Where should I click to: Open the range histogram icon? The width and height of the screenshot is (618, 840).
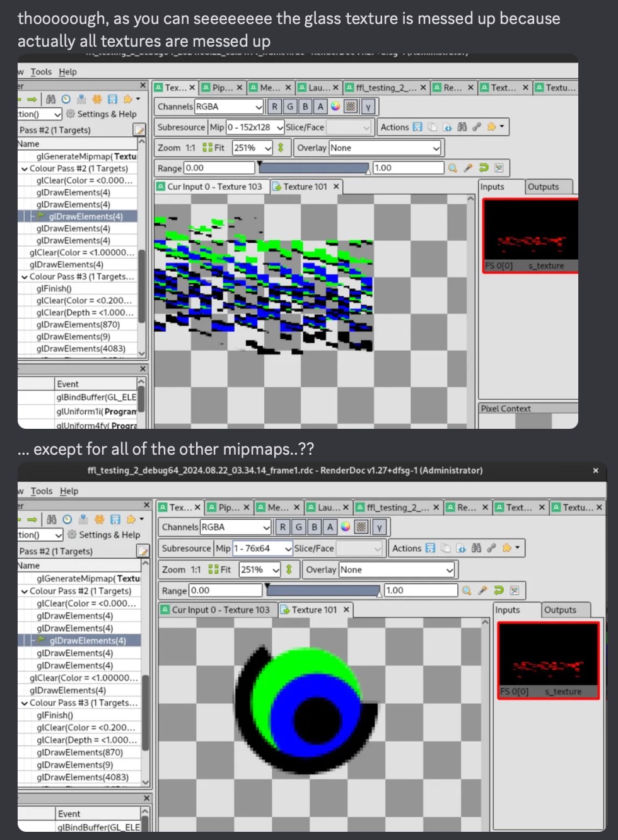pos(498,168)
